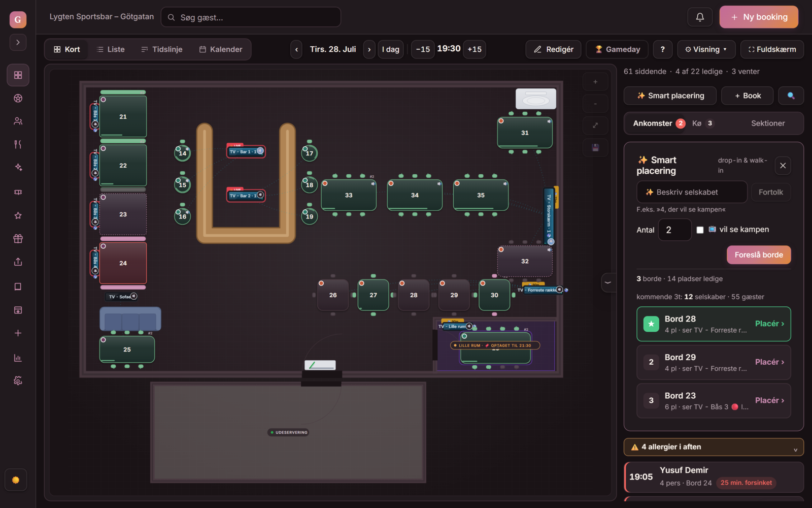Switch to Kalender view tab

pyautogui.click(x=221, y=49)
